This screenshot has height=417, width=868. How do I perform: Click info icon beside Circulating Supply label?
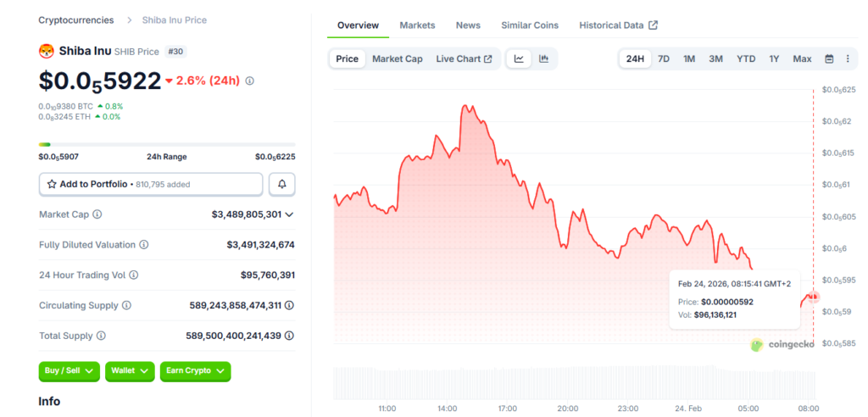click(x=126, y=305)
